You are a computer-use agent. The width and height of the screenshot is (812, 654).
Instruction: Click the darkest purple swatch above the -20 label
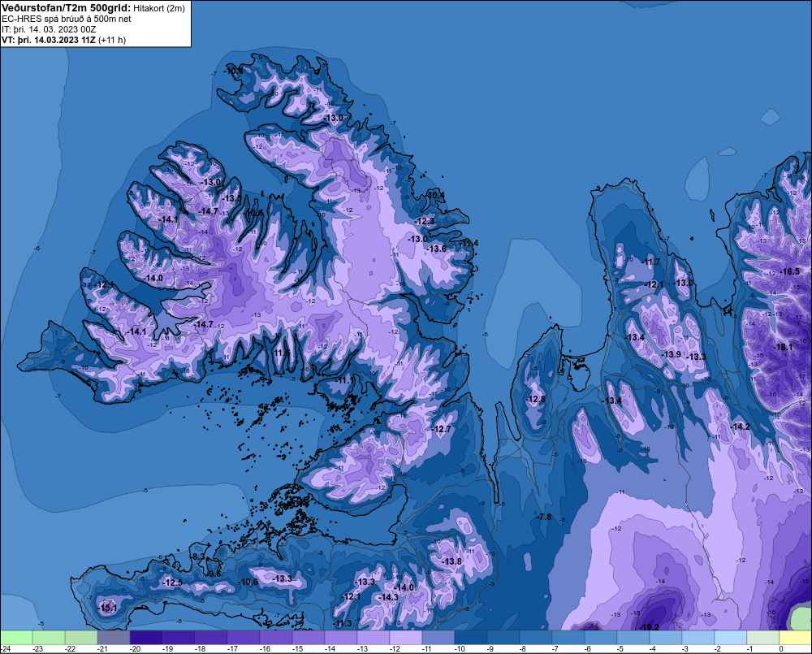[x=146, y=638]
